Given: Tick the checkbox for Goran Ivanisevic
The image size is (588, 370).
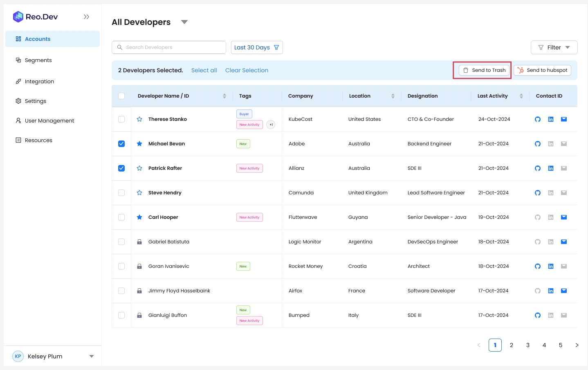Looking at the screenshot, I should coord(121,266).
